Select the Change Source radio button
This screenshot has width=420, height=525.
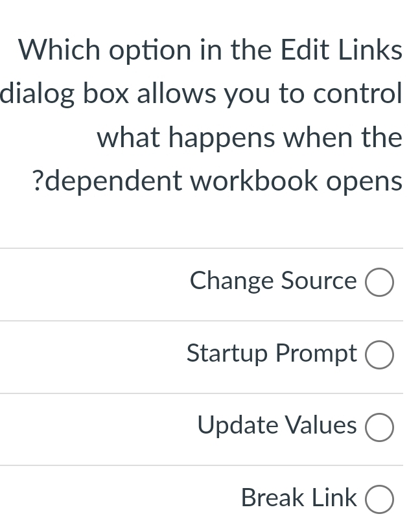coord(379,282)
